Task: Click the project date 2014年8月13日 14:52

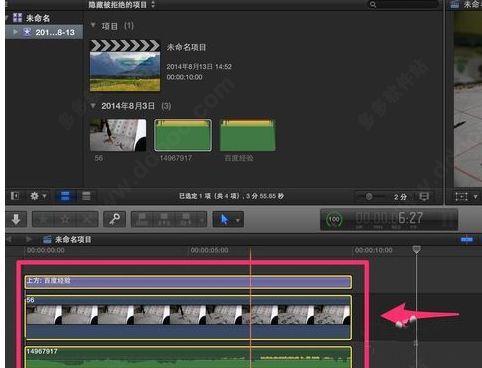Action: (199, 67)
